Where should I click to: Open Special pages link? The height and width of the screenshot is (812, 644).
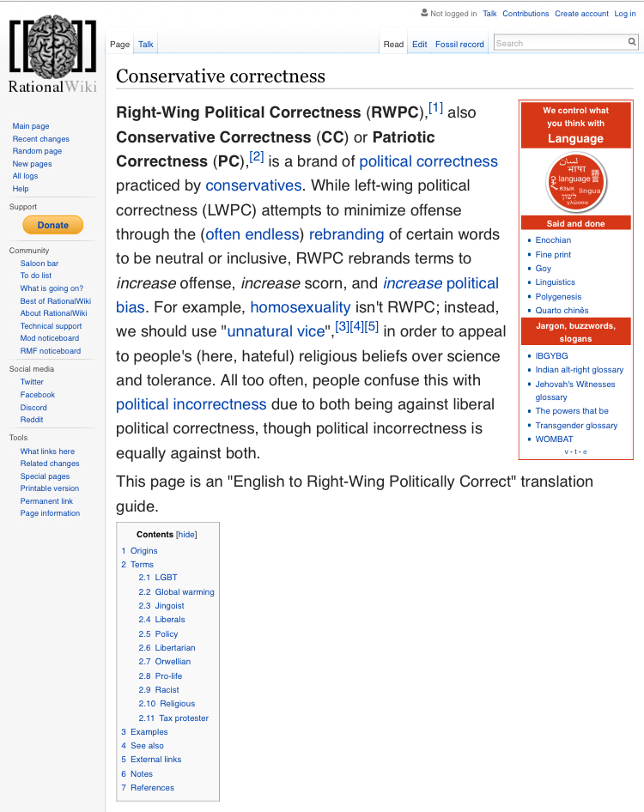point(45,476)
